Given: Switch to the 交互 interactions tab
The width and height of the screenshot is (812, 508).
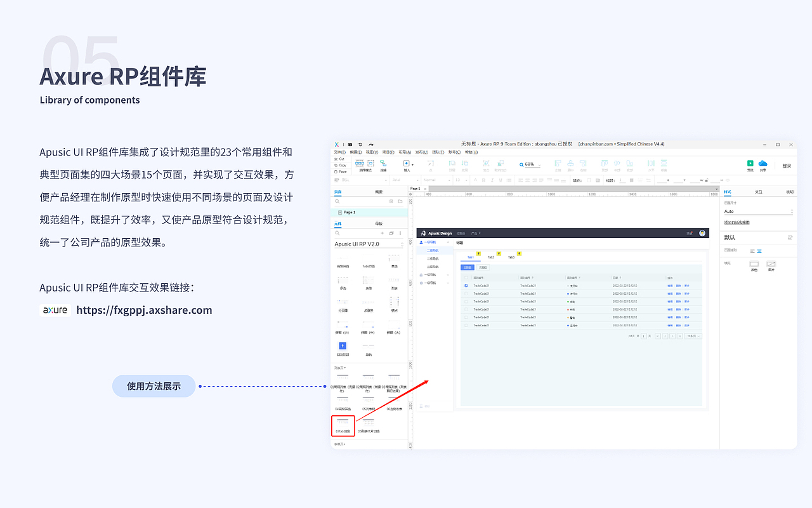Looking at the screenshot, I should (759, 192).
